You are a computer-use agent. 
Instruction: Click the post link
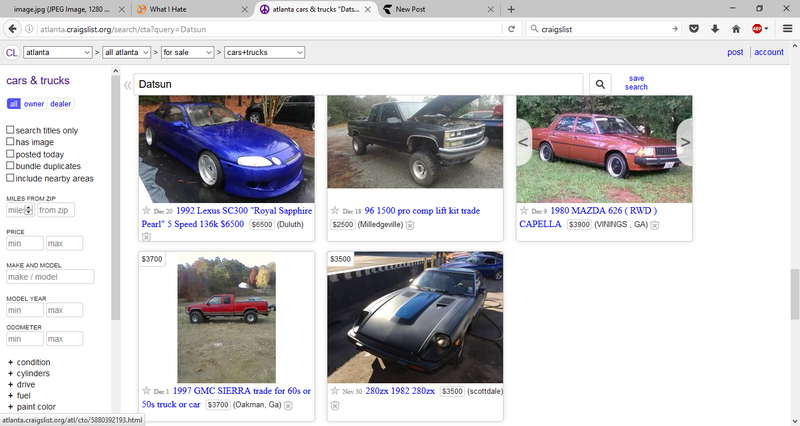(x=735, y=52)
